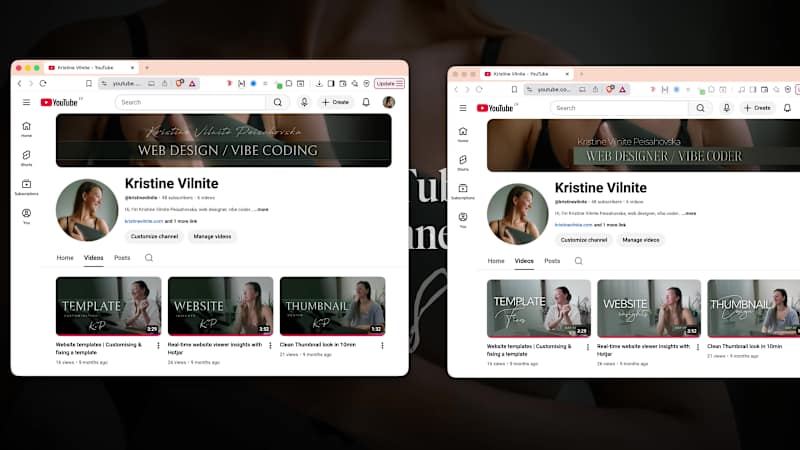
Task: Open You section in left window sidebar
Action: (27, 216)
